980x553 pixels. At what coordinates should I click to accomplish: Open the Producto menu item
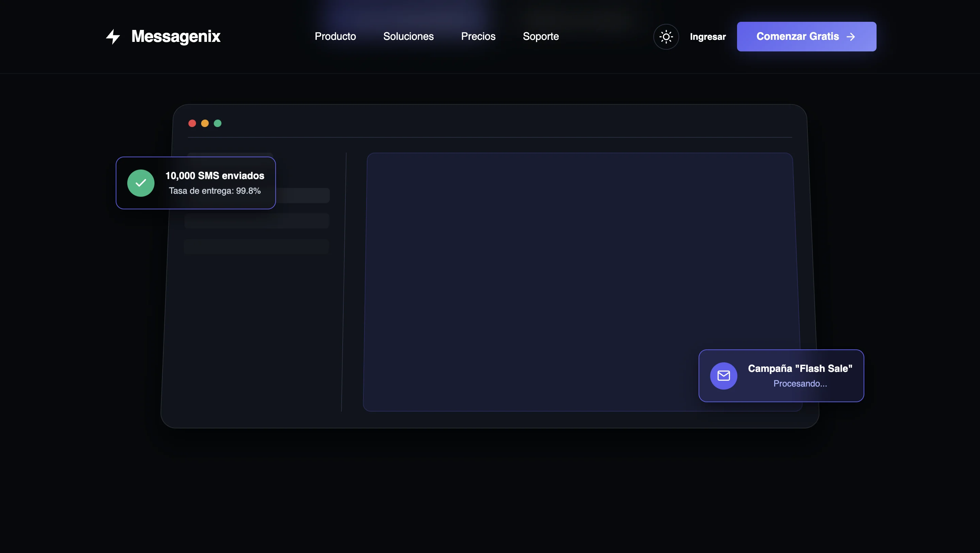(335, 36)
